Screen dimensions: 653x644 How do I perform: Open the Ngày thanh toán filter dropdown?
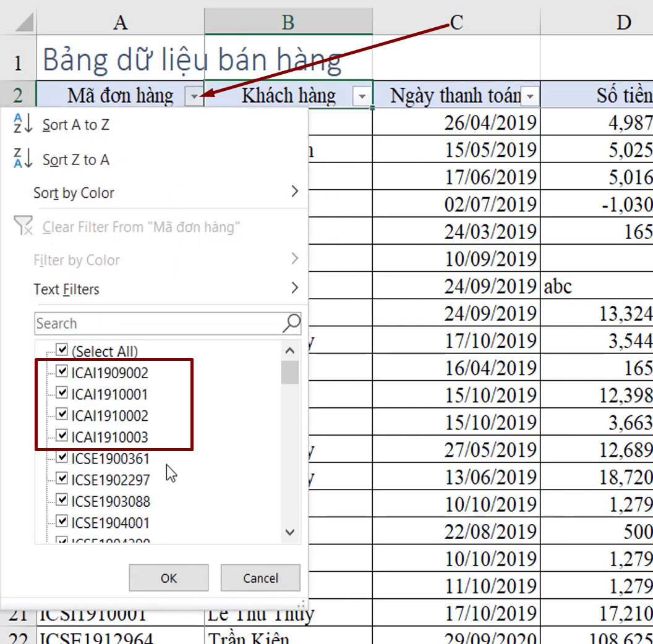[x=529, y=96]
